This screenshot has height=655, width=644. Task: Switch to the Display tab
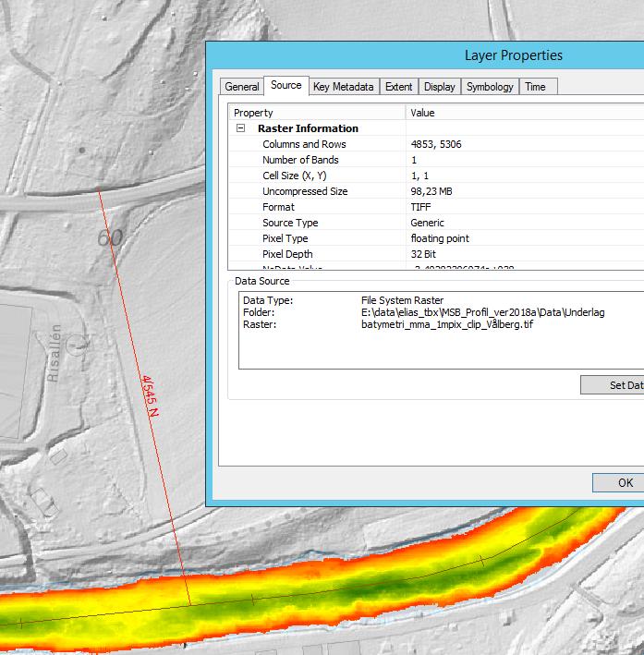440,87
